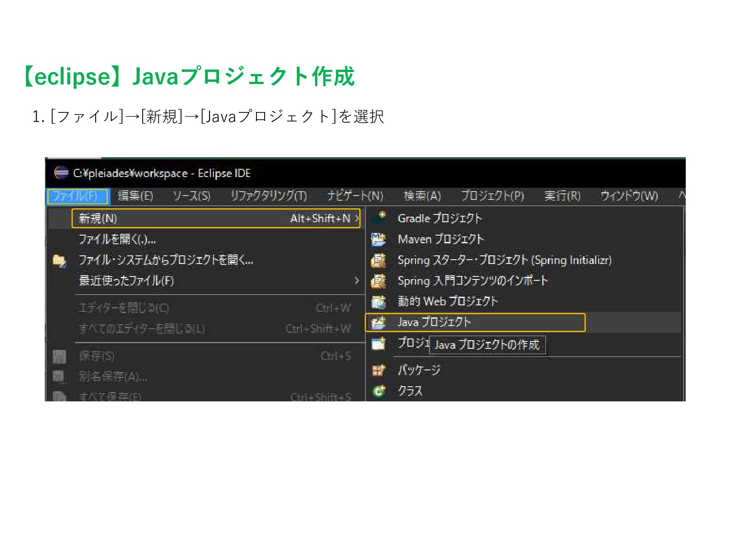Open the プロジェクト(P) menu
This screenshot has width=756, height=534.
(493, 196)
